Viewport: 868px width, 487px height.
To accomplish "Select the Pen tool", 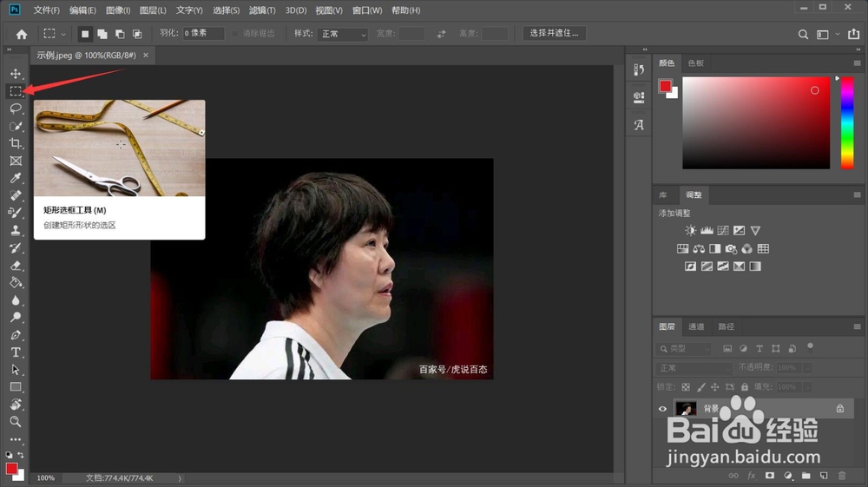I will coord(16,335).
